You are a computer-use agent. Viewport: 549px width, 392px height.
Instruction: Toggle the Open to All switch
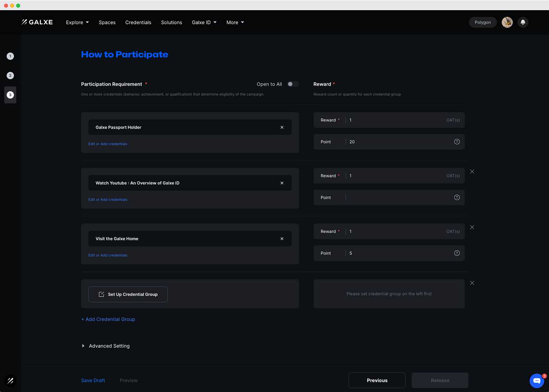(x=293, y=84)
